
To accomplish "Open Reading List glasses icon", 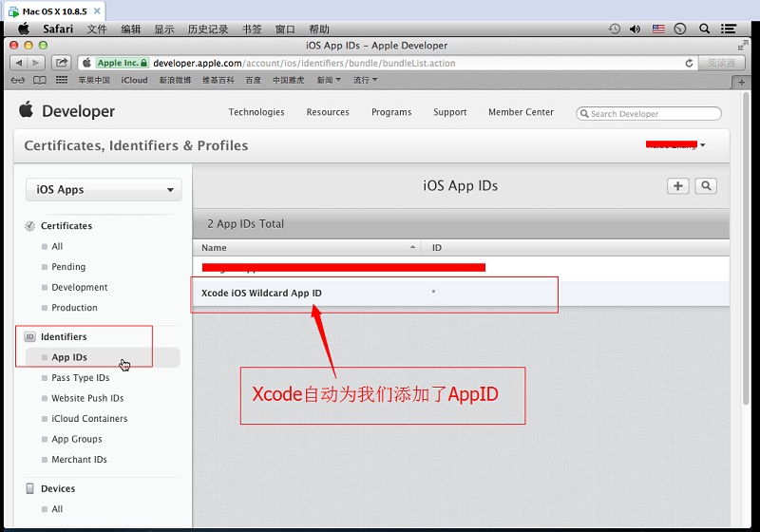I will point(18,81).
